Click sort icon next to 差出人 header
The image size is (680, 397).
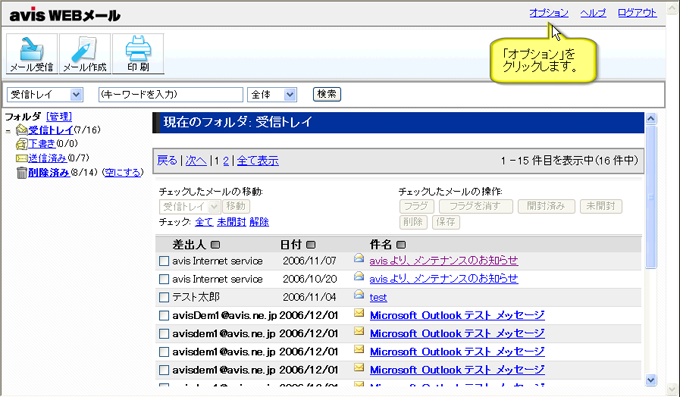[x=215, y=245]
